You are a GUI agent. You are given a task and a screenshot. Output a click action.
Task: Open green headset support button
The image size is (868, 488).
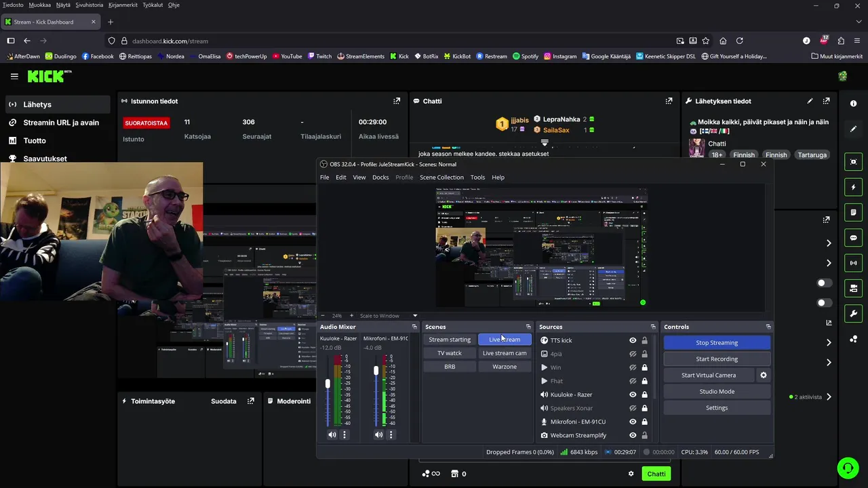click(847, 468)
